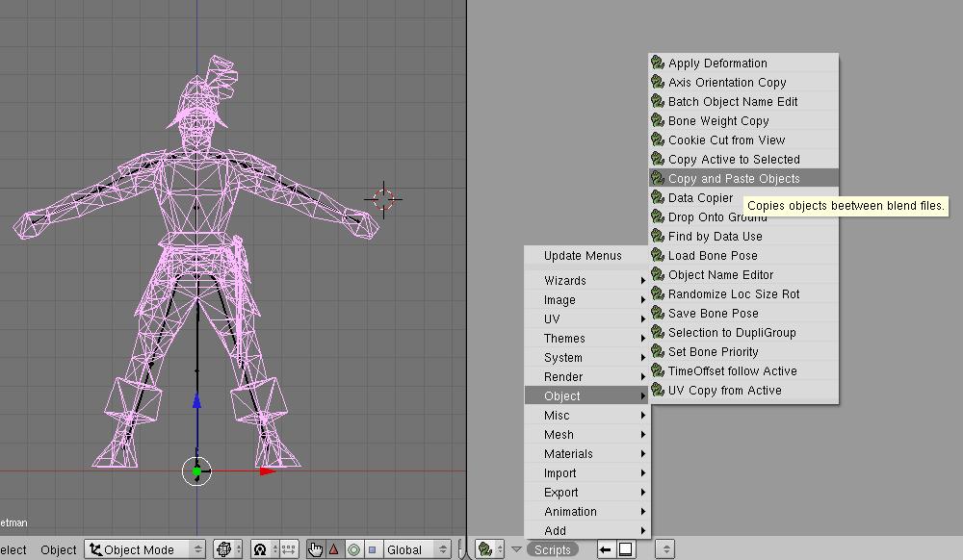
Task: Click the stepper beside fullscreen button
Action: tap(665, 549)
